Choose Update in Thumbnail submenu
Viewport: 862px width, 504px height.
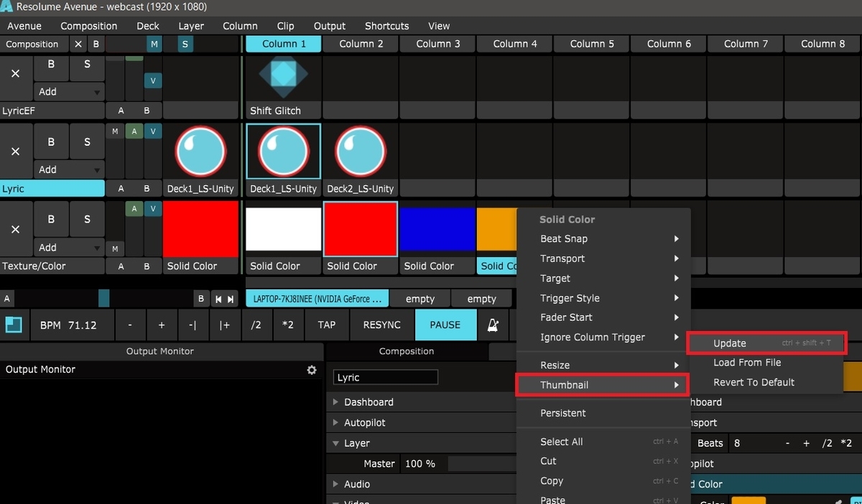(766, 343)
